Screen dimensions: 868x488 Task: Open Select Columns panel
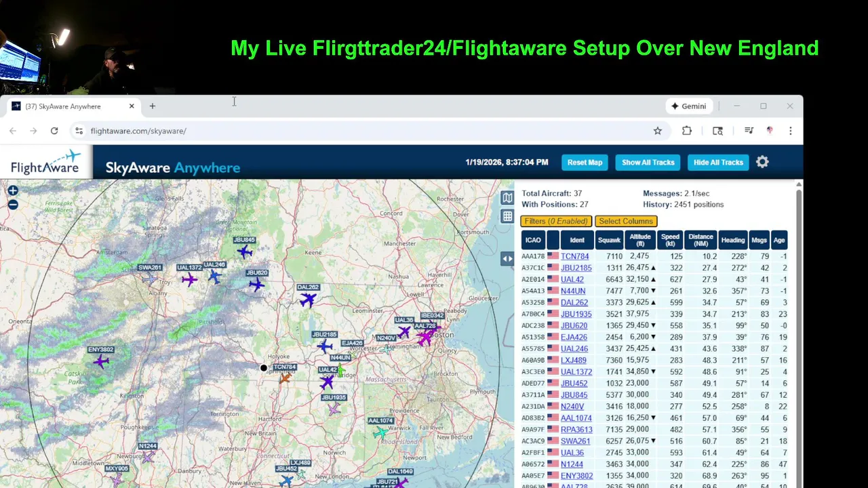point(626,221)
